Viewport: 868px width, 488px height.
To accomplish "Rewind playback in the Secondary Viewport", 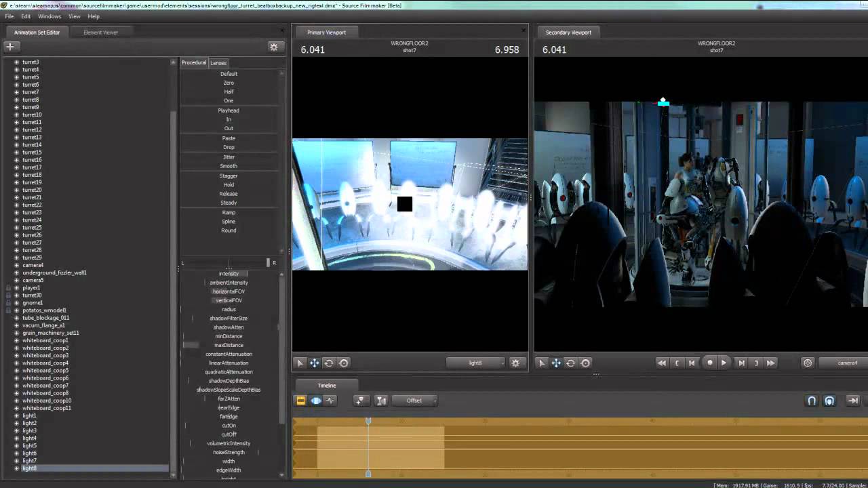I will 662,363.
